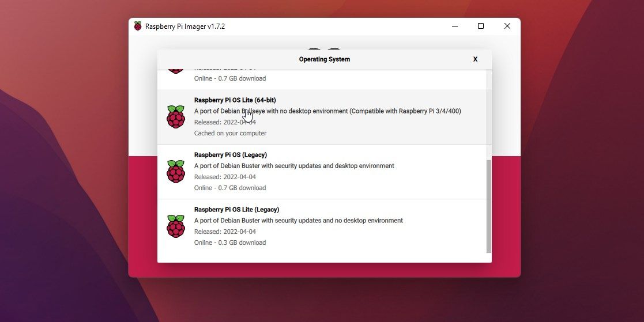Click the partially visible top 0.7 GB download entry
Screen dimensions: 644x322
(322, 79)
